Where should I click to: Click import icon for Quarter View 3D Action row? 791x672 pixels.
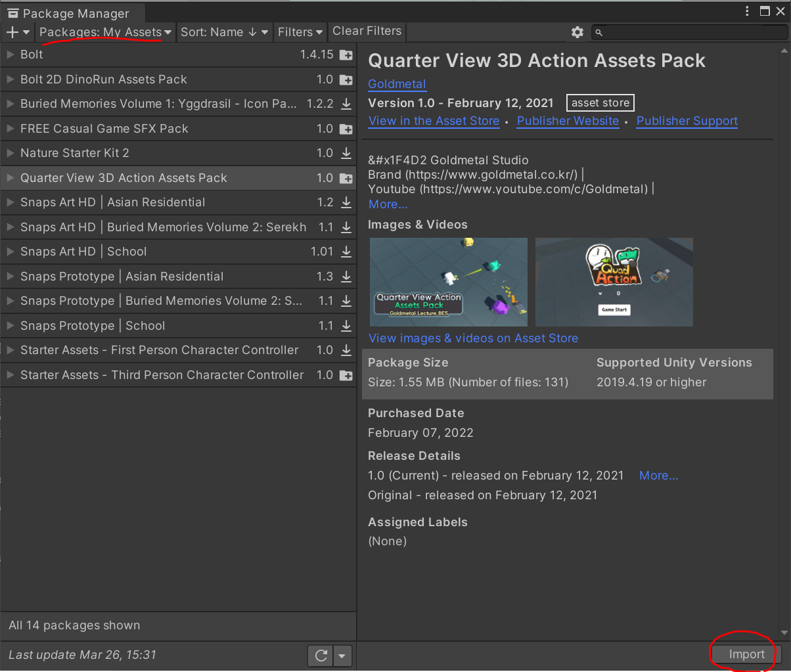(x=346, y=178)
